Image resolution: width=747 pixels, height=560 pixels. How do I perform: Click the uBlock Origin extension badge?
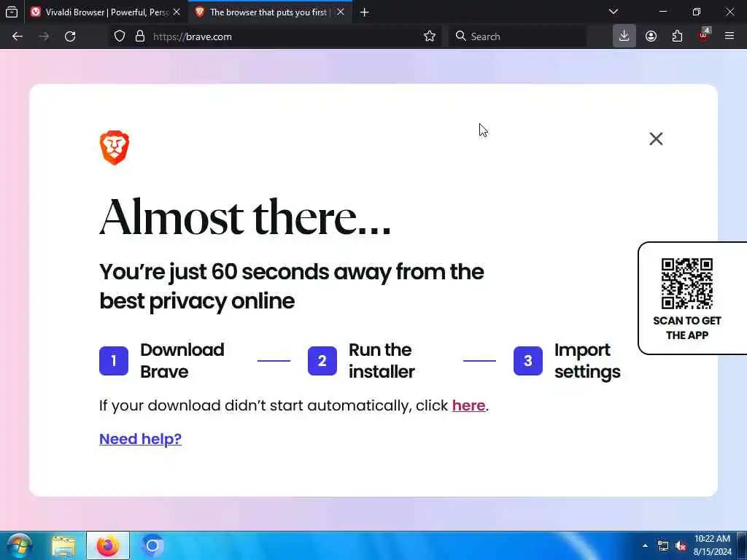coord(704,35)
